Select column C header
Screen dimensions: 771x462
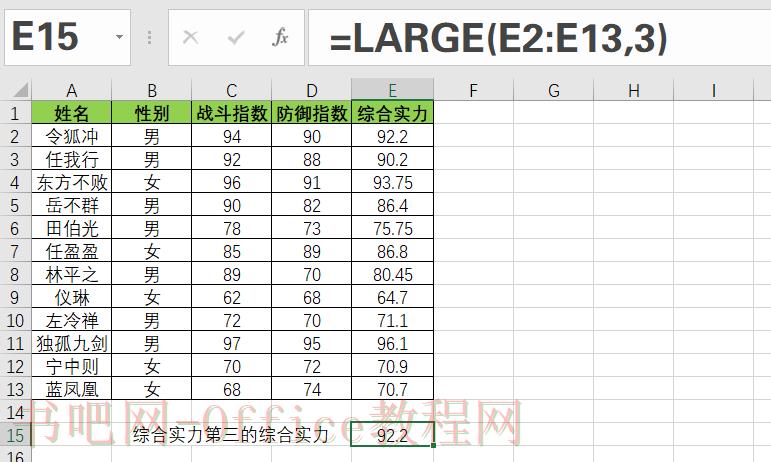click(x=232, y=90)
